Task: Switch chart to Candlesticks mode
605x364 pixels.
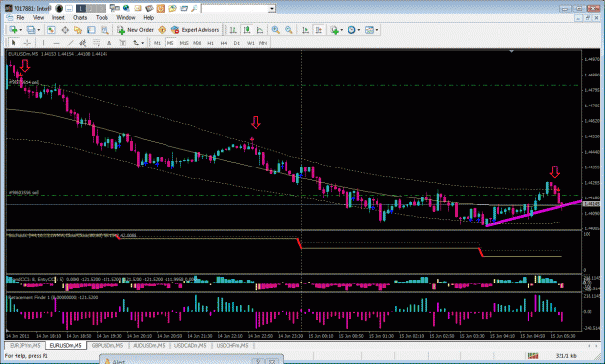Action: pos(247,30)
